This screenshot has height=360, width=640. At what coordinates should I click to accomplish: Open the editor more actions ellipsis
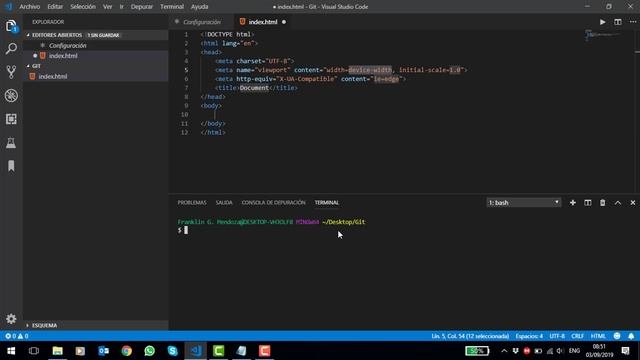pyautogui.click(x=633, y=22)
